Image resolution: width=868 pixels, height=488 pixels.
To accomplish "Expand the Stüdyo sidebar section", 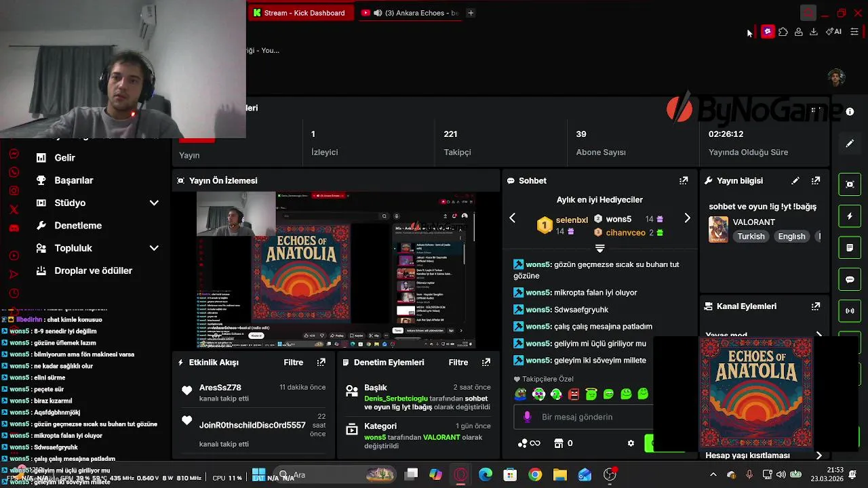I will click(154, 203).
